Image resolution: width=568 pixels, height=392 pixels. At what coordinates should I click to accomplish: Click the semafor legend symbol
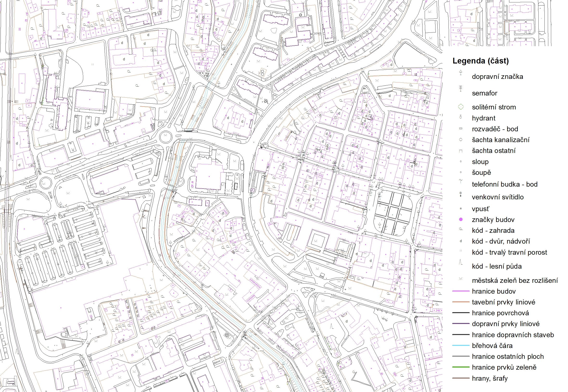(461, 89)
